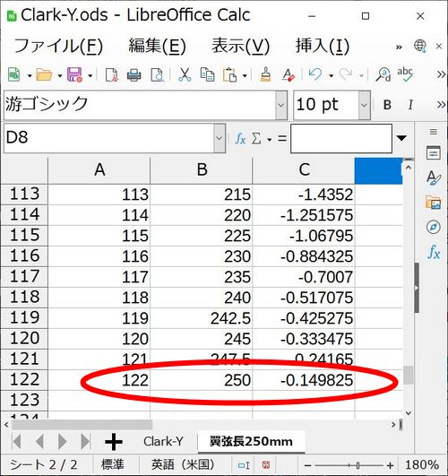Open the Function Wizard fx icon

click(x=240, y=139)
